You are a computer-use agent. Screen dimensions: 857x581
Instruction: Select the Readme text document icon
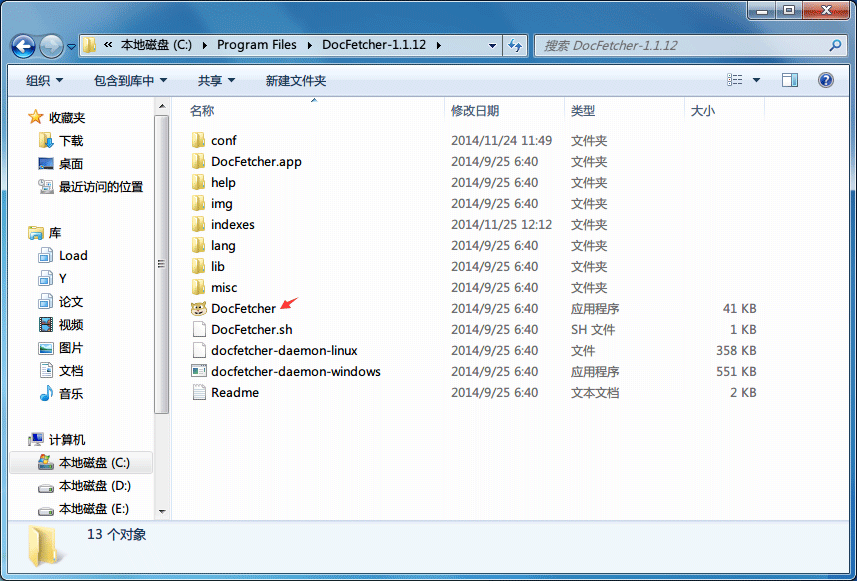[x=199, y=392]
